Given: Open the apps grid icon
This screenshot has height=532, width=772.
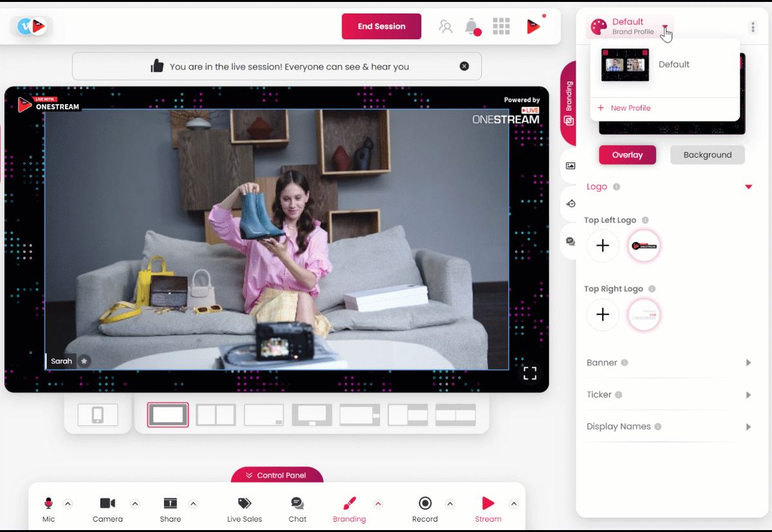Looking at the screenshot, I should tap(501, 26).
